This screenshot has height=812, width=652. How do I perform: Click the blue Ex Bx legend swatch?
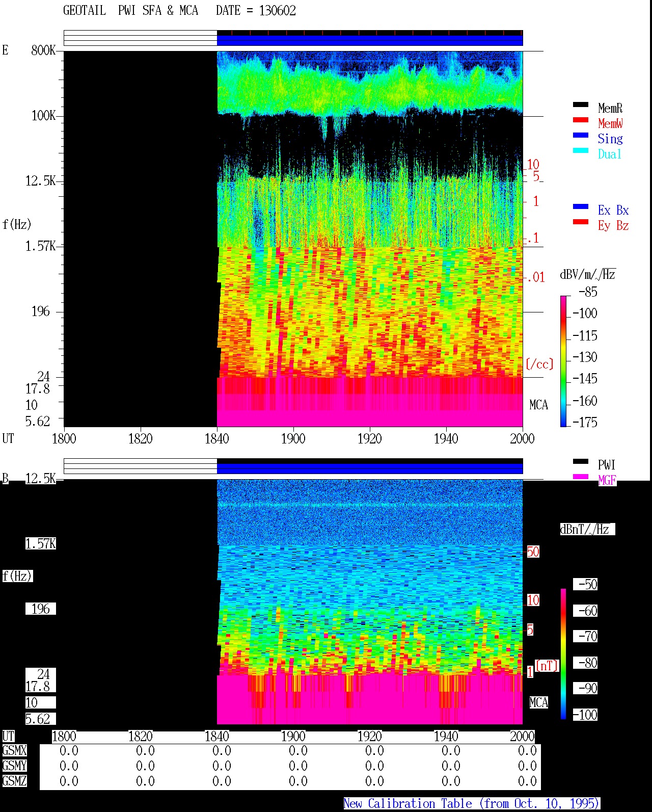[581, 207]
